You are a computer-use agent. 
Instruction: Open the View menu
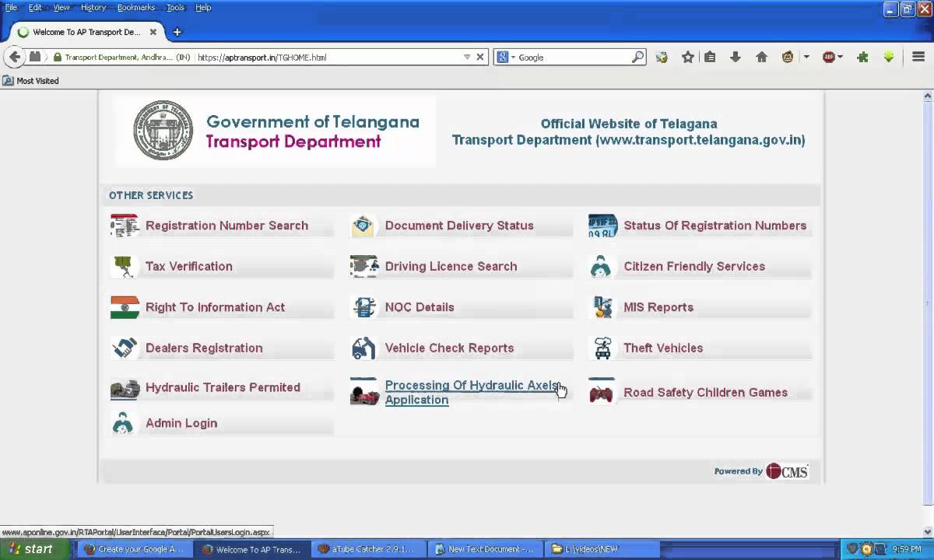coord(61,7)
